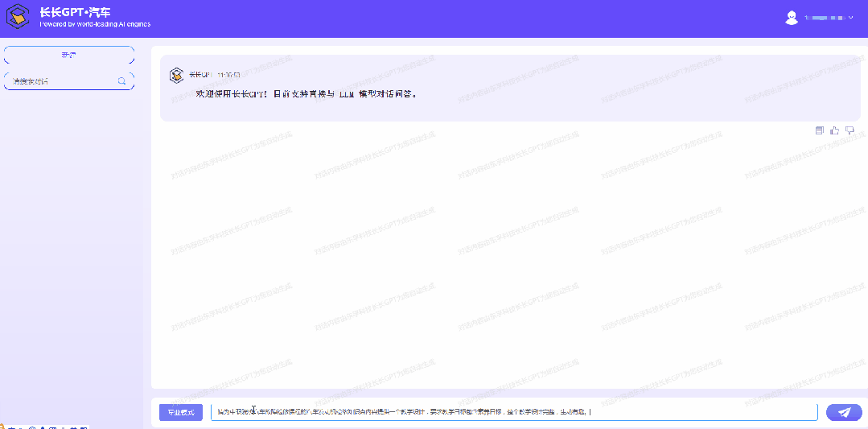Click the 长长GPT bot avatar in welcome message
Screen dimensions: 868x429
tap(177, 75)
